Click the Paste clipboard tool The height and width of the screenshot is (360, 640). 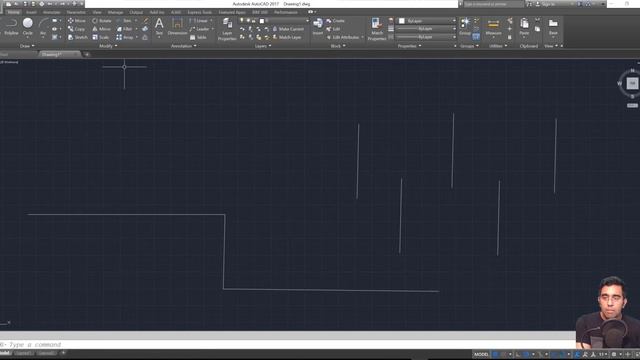(x=524, y=27)
